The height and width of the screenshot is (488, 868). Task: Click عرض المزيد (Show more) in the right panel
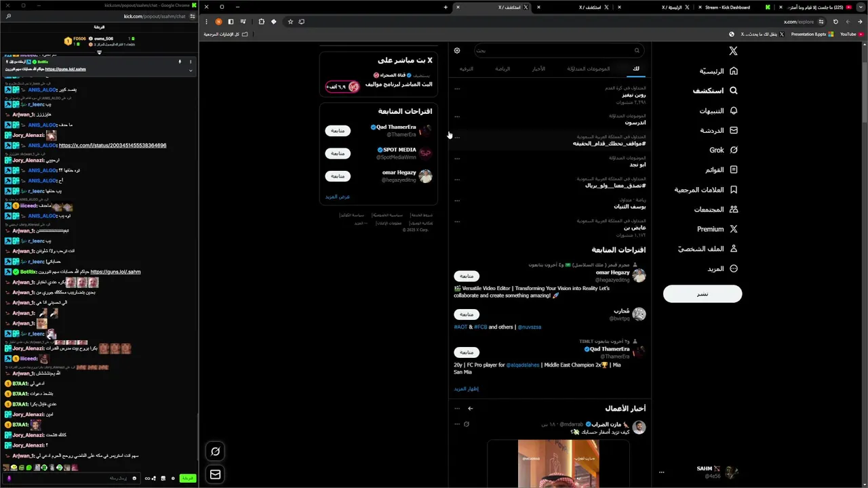point(338,197)
